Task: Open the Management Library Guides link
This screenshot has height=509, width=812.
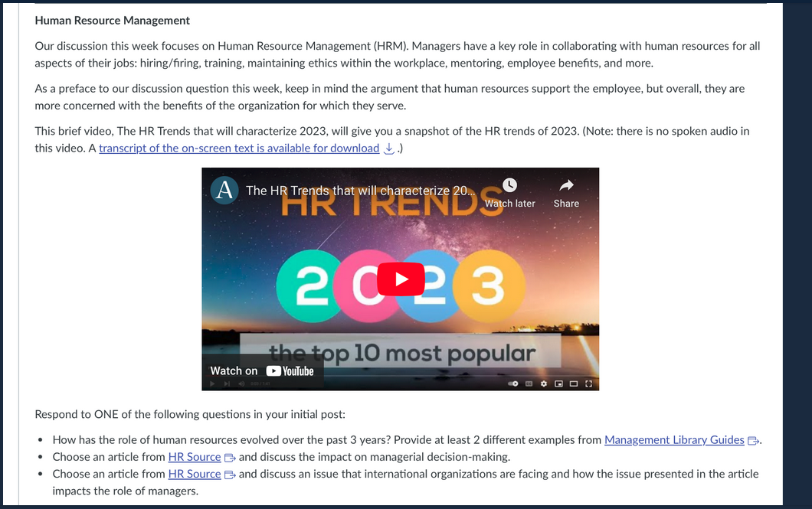Action: tap(674, 439)
